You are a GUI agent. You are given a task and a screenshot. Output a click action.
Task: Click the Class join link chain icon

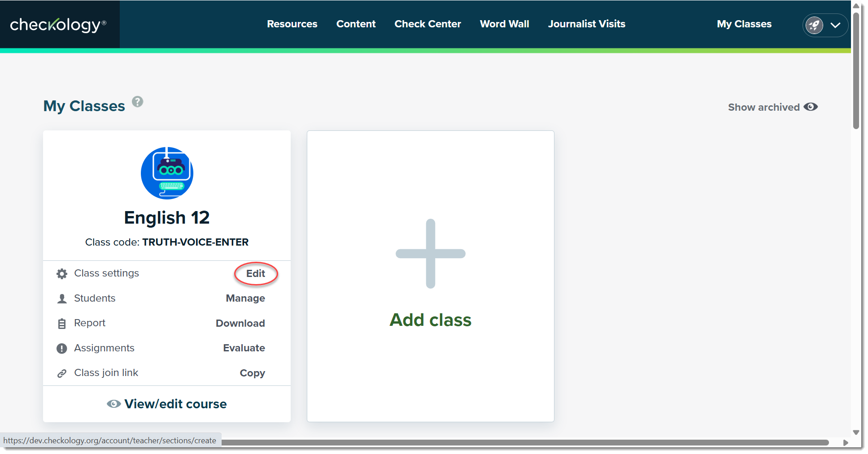[62, 373]
